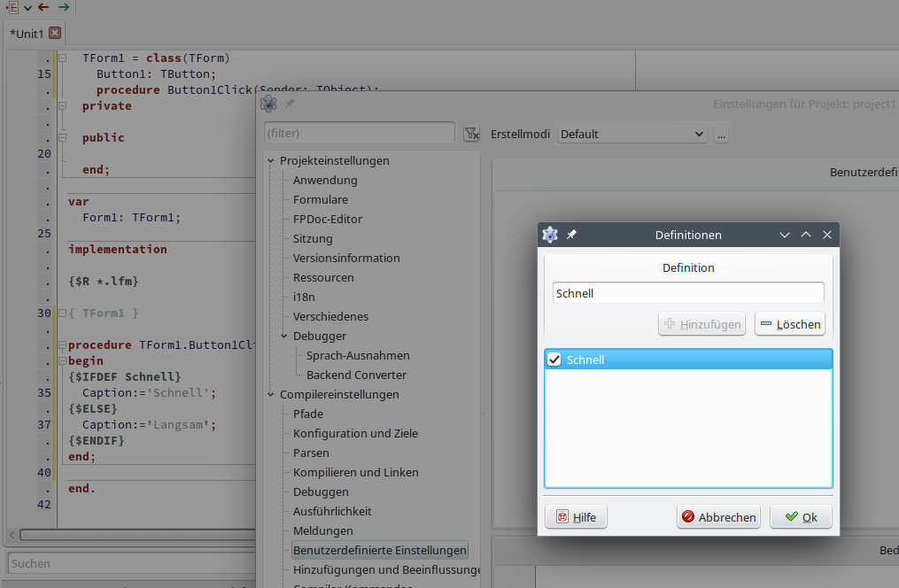This screenshot has width=899, height=588.
Task: Click the Lazarus icon in Definitionen title bar
Action: pyautogui.click(x=550, y=235)
